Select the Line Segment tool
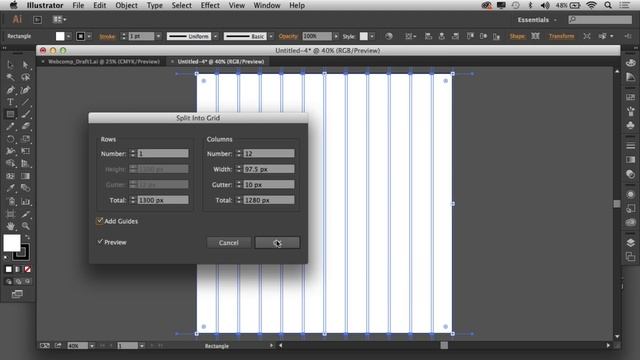 26,102
